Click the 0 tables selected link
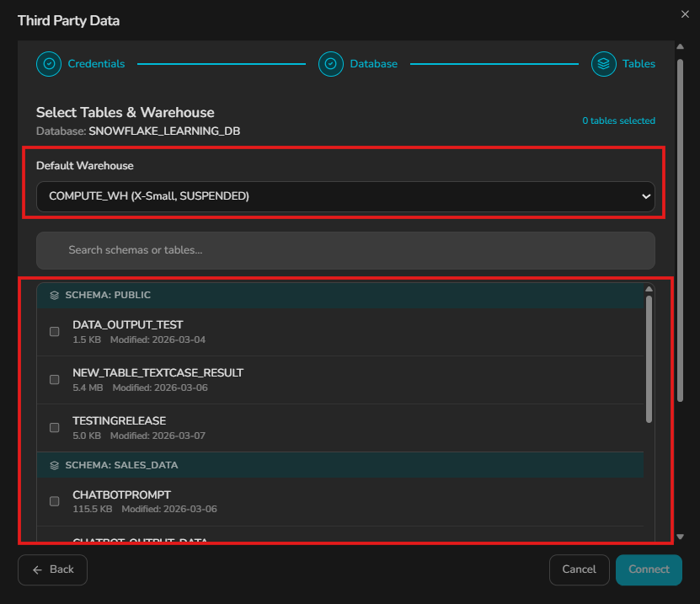This screenshot has width=700, height=604. 618,120
